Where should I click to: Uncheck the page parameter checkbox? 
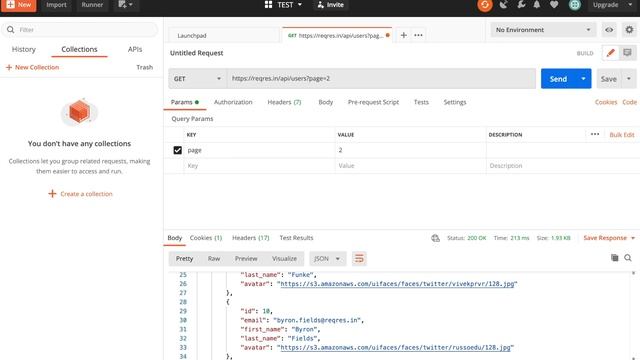[178, 150]
